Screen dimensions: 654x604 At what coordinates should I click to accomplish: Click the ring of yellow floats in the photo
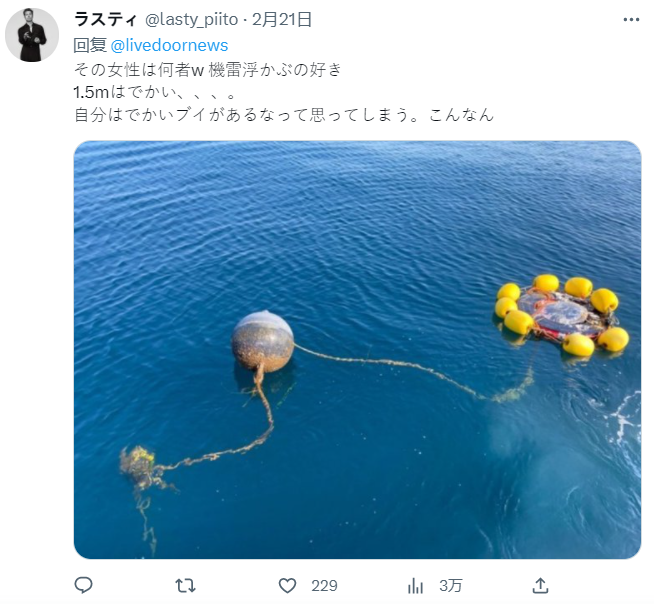(562, 315)
